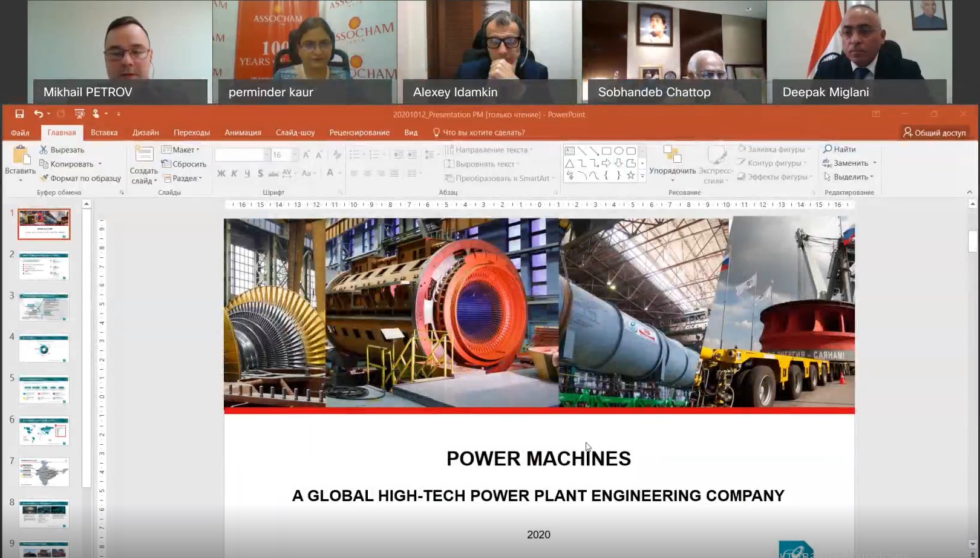Image resolution: width=980 pixels, height=558 pixels.
Task: Start slide show from beginning via Quick Access icon
Action: coord(79,114)
